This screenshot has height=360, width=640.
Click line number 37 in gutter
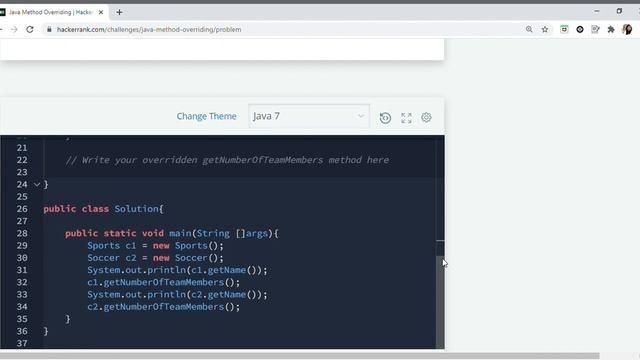click(x=22, y=344)
